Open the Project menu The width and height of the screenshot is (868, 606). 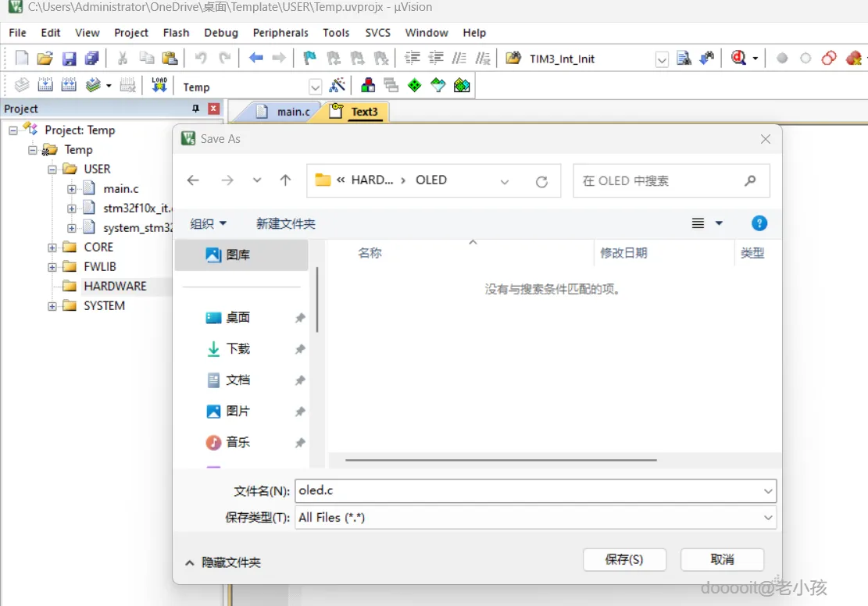pos(131,33)
